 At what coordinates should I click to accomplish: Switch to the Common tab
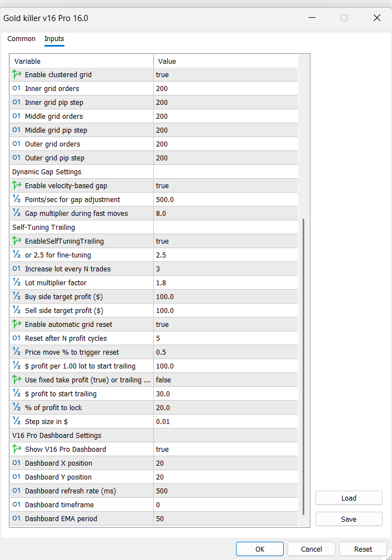click(21, 39)
